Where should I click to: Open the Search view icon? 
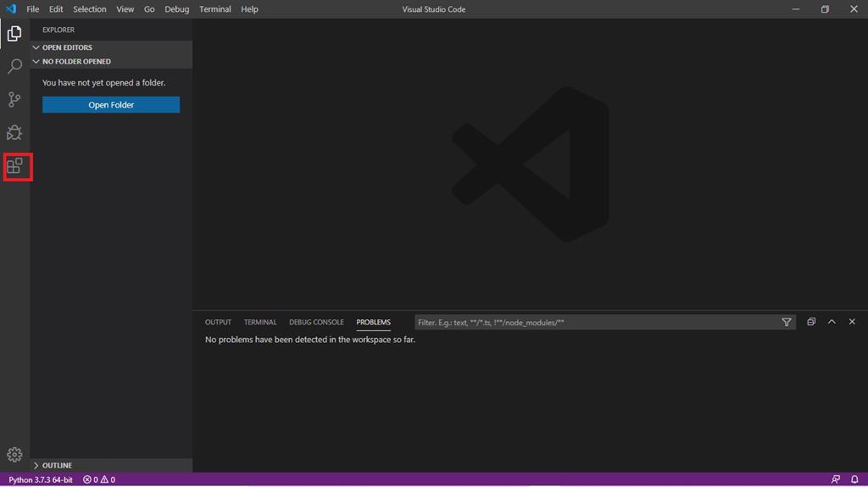pos(14,66)
